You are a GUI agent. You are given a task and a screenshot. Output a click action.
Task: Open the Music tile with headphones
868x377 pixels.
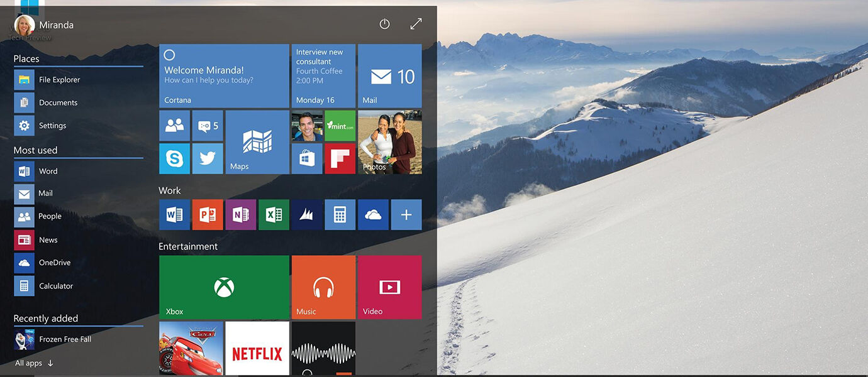[323, 287]
